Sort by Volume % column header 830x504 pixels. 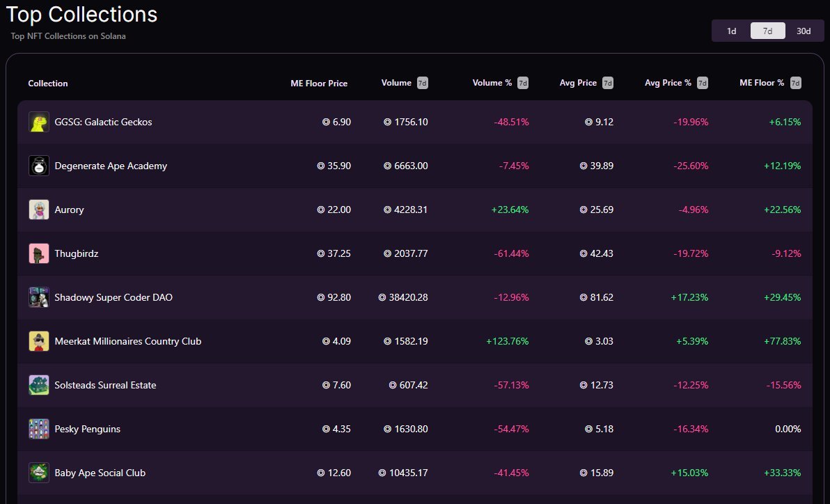coord(492,83)
